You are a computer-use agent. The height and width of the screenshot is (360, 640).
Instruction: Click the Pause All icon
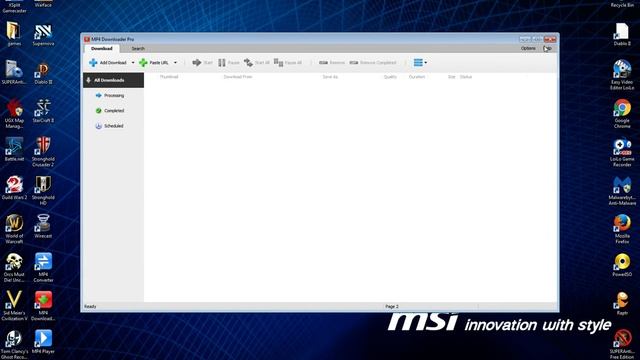(278, 62)
